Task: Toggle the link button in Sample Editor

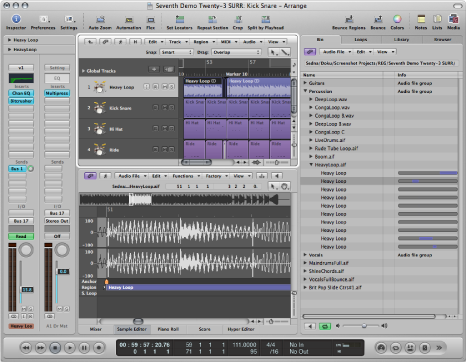Action: click(90, 176)
